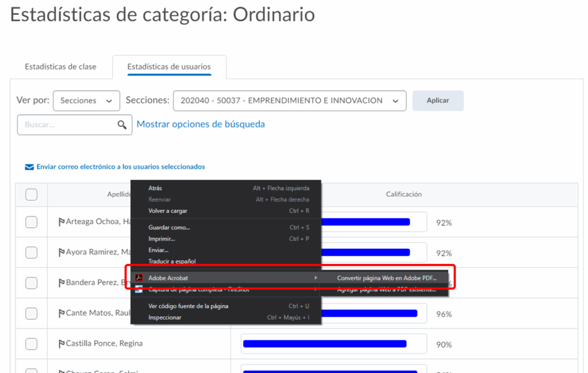The image size is (588, 373).
Task: Expand the Secciones course selection dropdown
Action: pos(289,101)
